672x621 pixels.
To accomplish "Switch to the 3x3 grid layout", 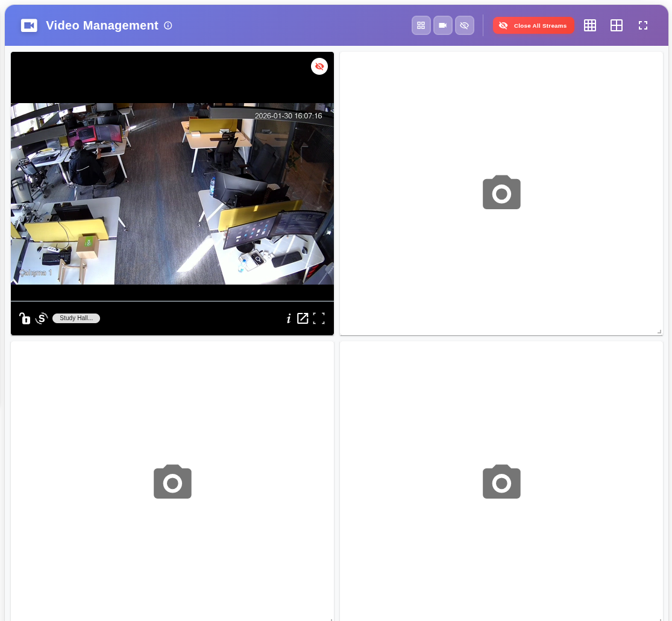I will (x=590, y=25).
